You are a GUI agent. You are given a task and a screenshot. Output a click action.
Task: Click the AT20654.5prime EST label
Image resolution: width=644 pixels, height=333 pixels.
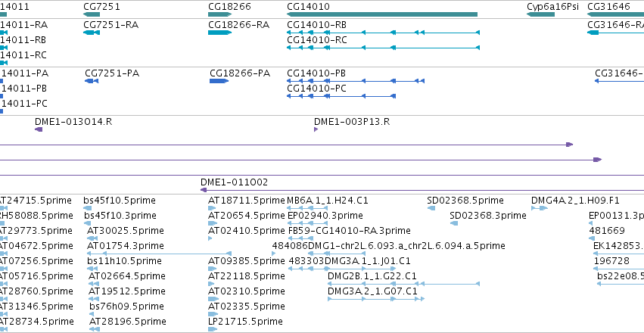[x=247, y=216]
